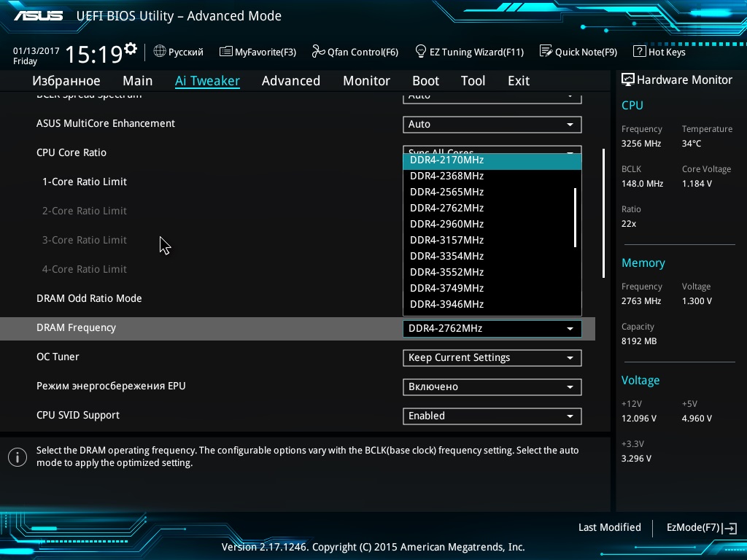Image resolution: width=747 pixels, height=560 pixels.
Task: Click the ASUS logo
Action: click(x=38, y=16)
